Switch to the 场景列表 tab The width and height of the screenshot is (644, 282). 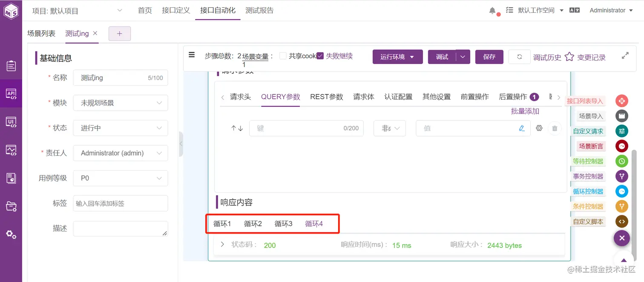pos(41,34)
